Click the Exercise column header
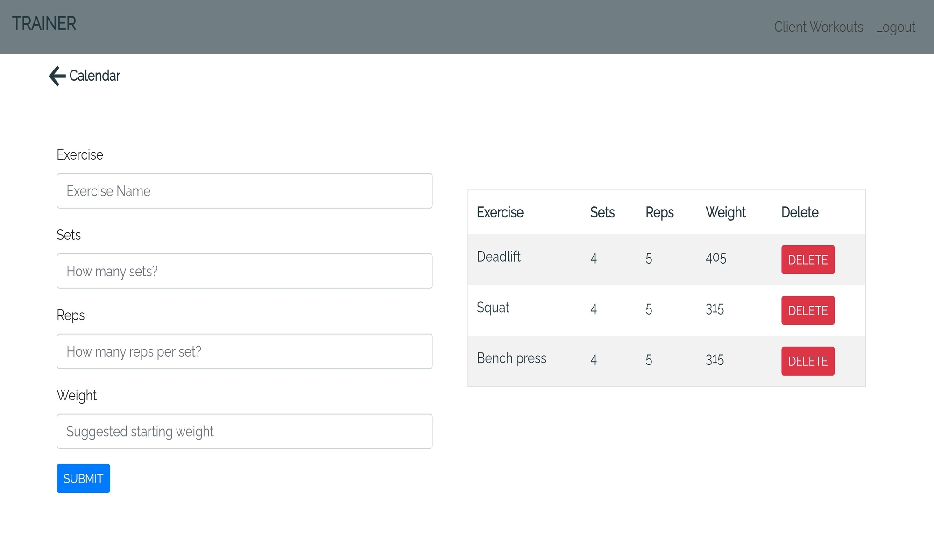 tap(500, 212)
